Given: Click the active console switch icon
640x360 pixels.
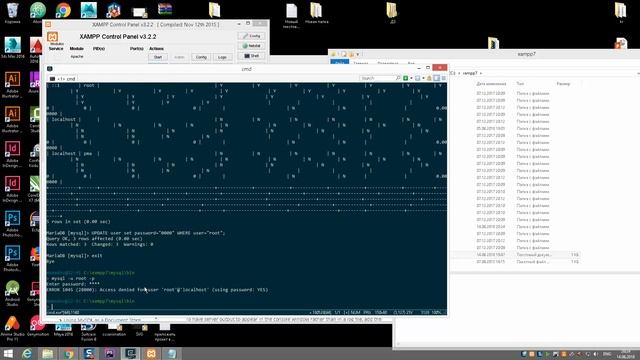Looking at the screenshot, I should tap(418, 78).
